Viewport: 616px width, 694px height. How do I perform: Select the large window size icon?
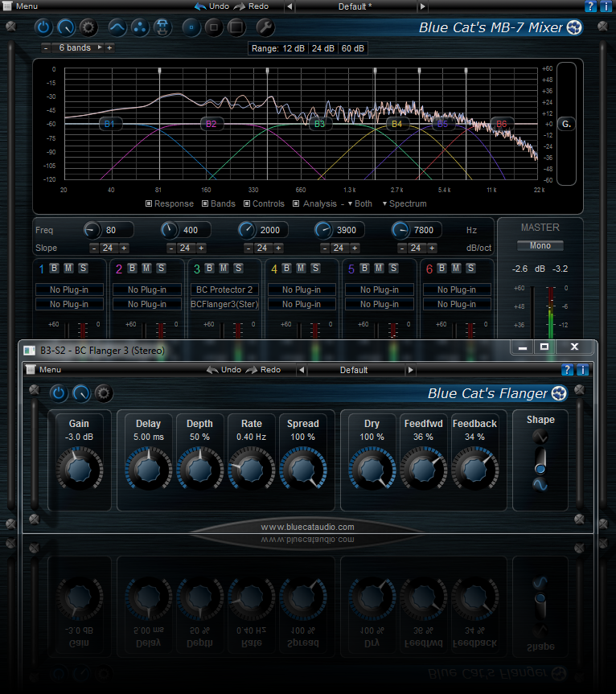click(x=236, y=28)
